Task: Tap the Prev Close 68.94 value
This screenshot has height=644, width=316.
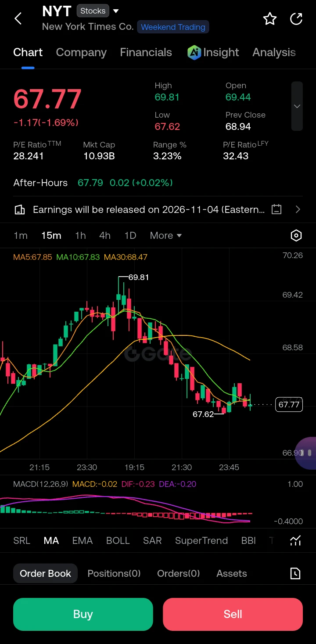Action: click(238, 126)
